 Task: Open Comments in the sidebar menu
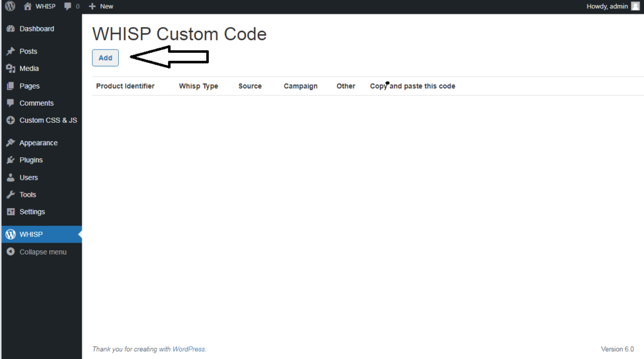pyautogui.click(x=36, y=103)
